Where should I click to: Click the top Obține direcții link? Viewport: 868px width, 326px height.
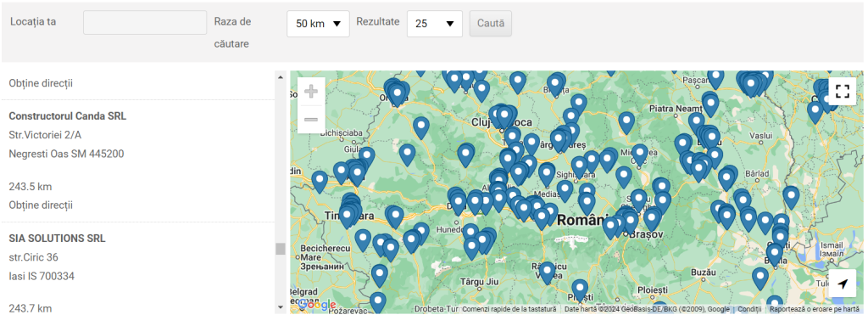[41, 84]
